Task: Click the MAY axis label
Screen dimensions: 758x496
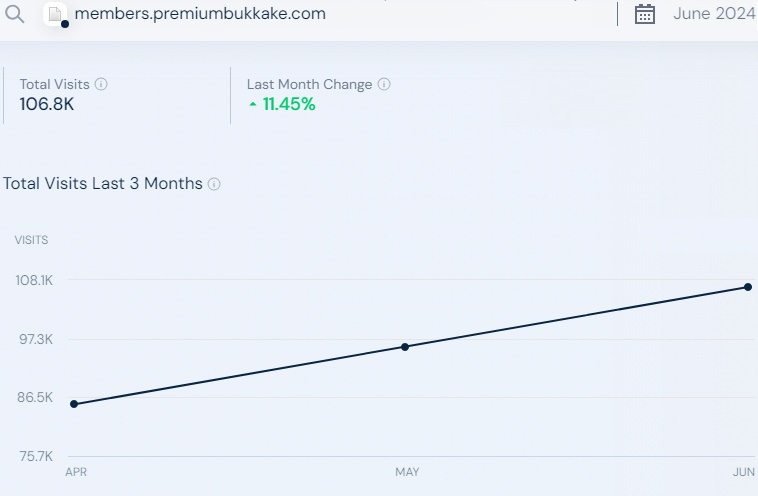Action: pyautogui.click(x=407, y=472)
